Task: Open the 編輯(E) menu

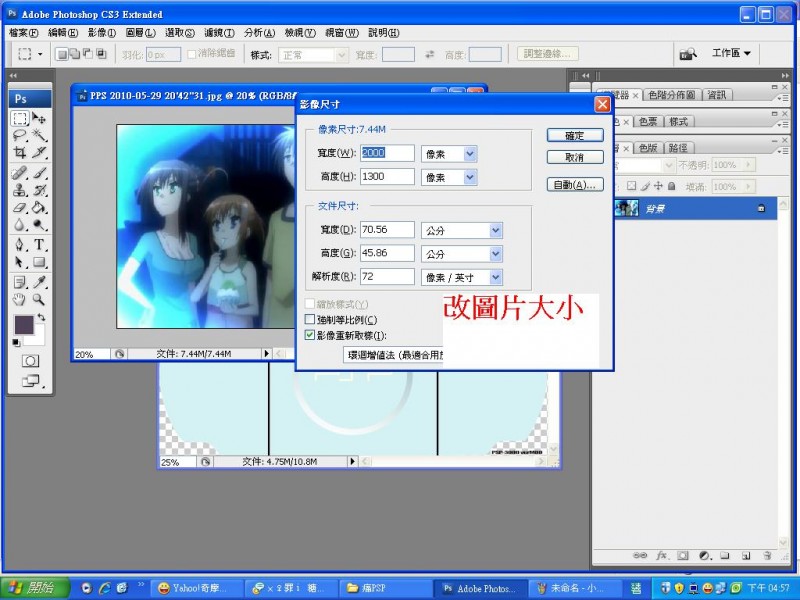Action: click(63, 33)
